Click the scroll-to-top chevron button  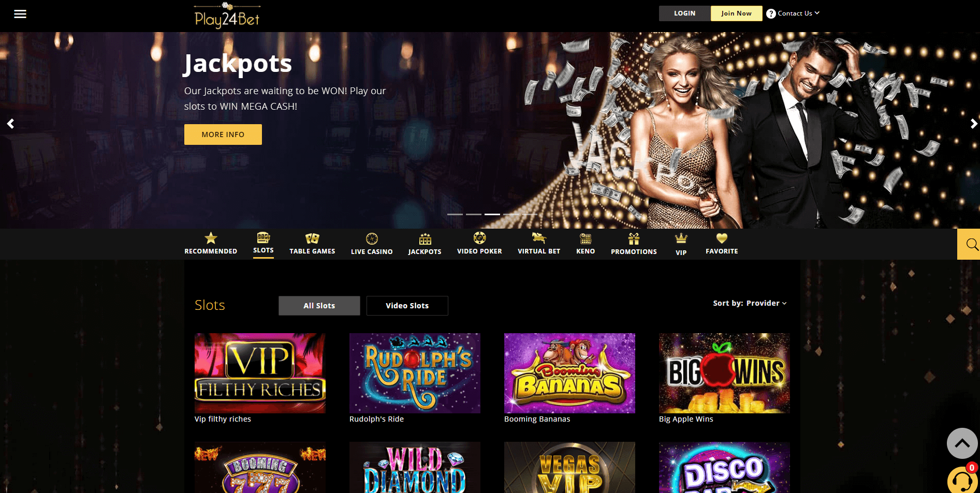pos(962,443)
